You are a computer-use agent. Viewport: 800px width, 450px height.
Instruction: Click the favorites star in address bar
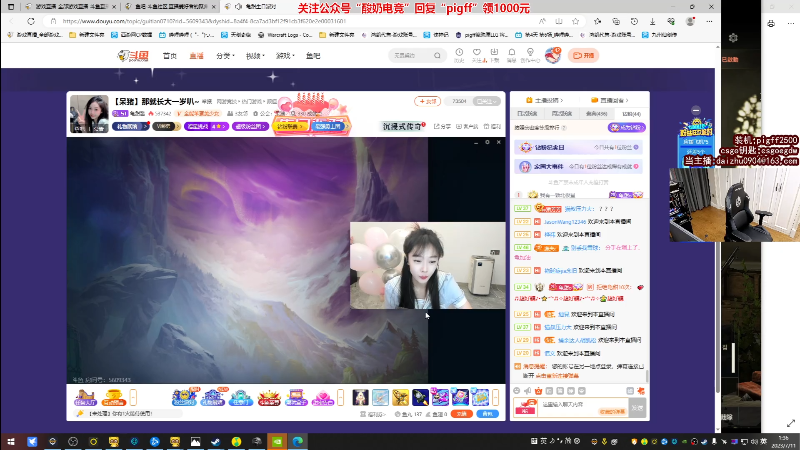tap(576, 21)
